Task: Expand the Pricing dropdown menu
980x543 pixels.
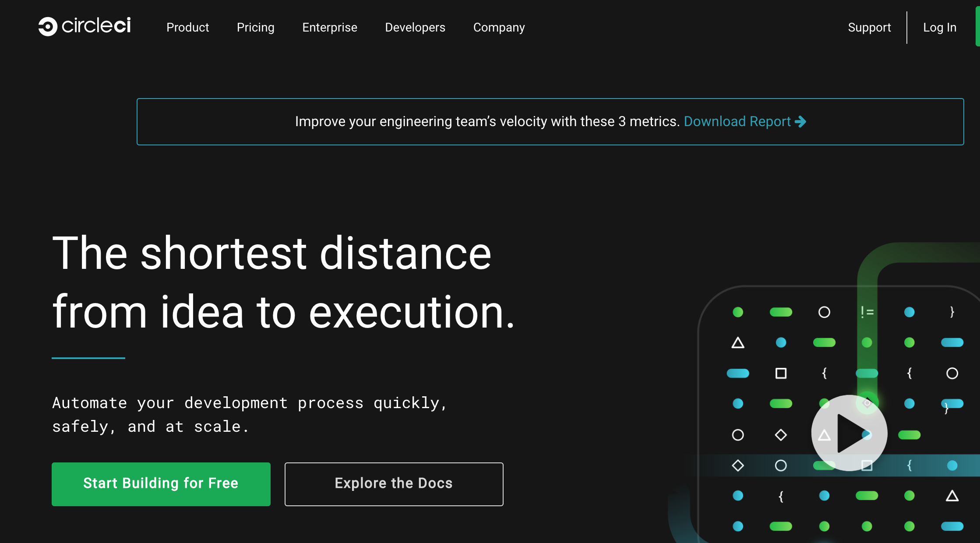Action: 255,28
